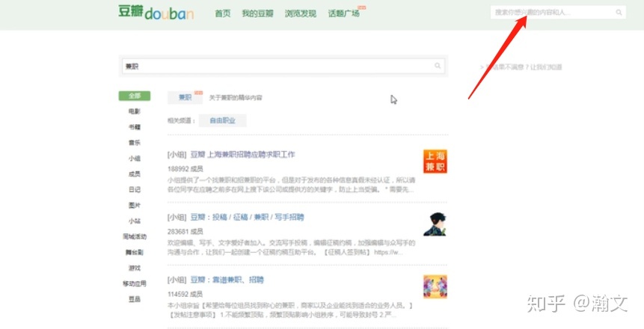Open 我的豆瓣 in top navigation
This screenshot has width=644, height=329.
257,13
